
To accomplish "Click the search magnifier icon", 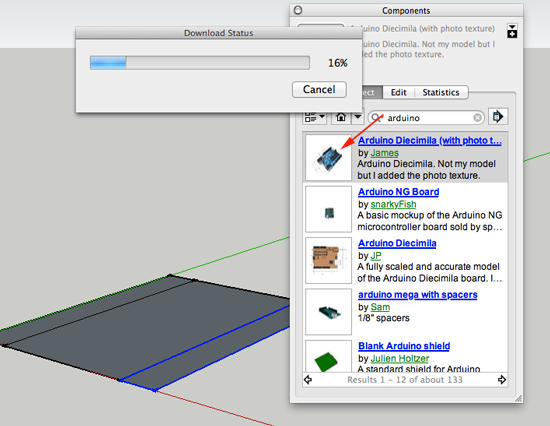I will [x=376, y=118].
